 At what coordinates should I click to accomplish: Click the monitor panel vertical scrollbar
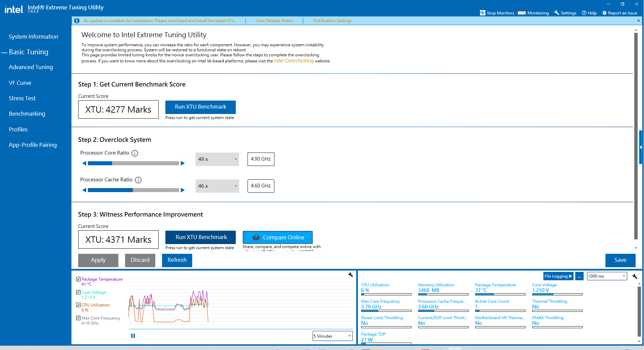click(x=639, y=311)
